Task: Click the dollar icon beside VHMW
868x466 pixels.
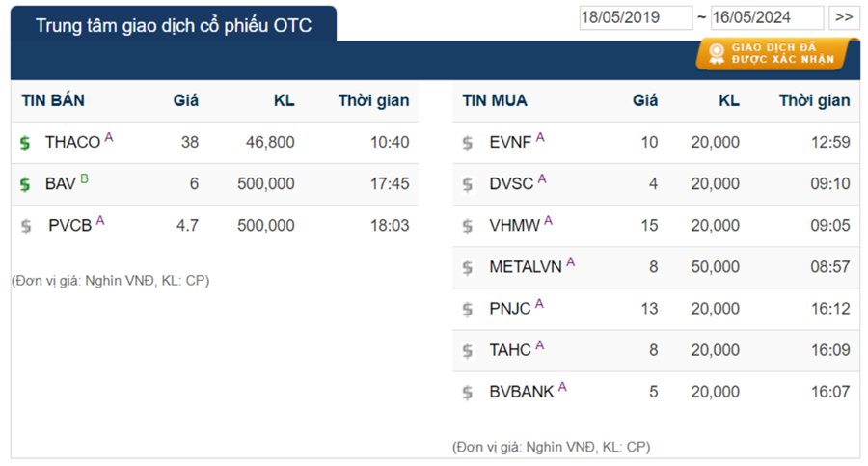Action: [468, 226]
